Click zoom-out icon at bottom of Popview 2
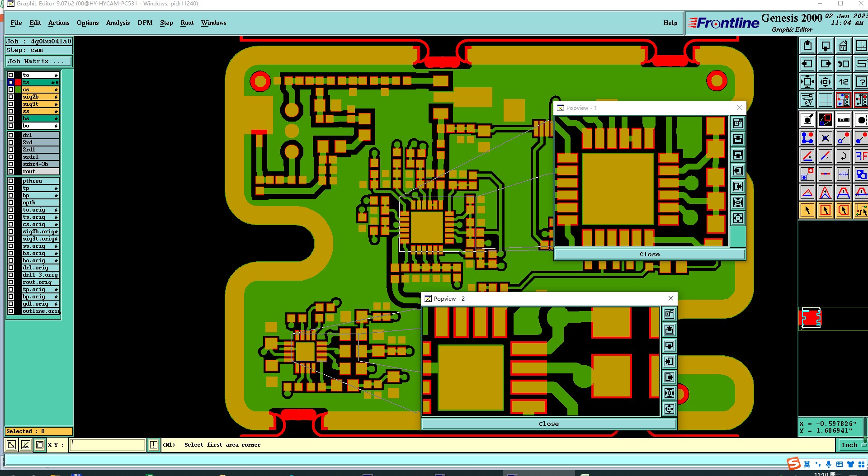The width and height of the screenshot is (868, 476). pyautogui.click(x=670, y=409)
